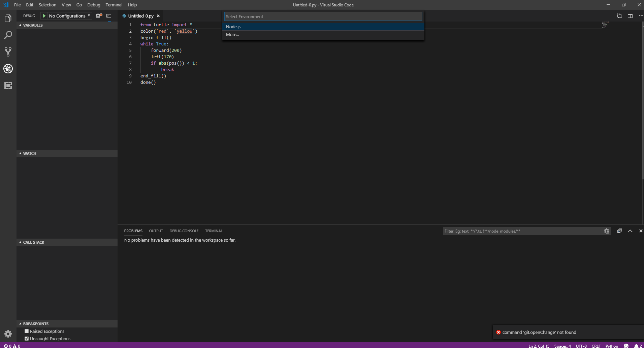
Task: Change encoding via UTF-8 status item
Action: (581, 346)
